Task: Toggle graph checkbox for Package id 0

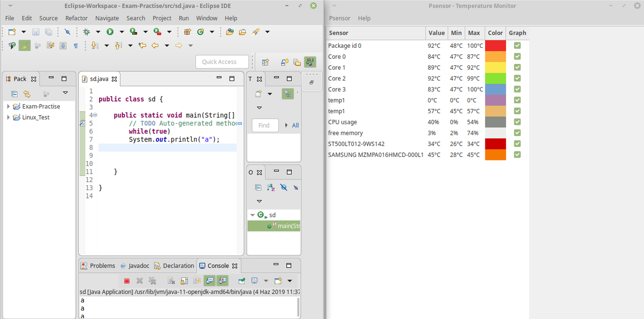Action: click(517, 46)
